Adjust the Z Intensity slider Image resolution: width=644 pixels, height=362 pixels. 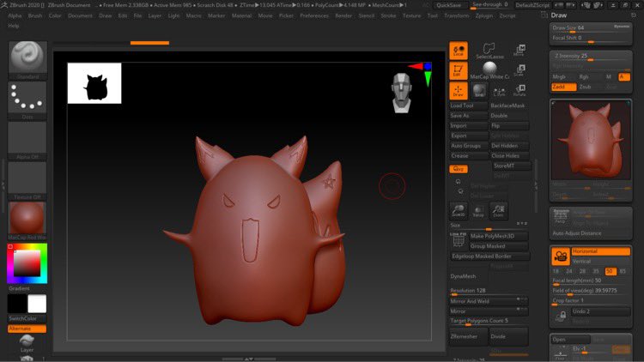591,57
